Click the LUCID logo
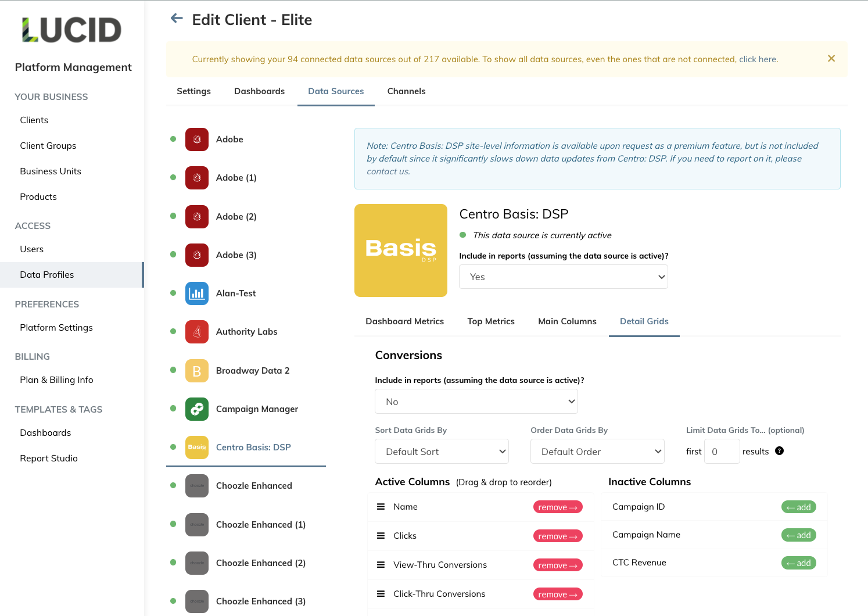This screenshot has width=868, height=616. click(x=72, y=30)
